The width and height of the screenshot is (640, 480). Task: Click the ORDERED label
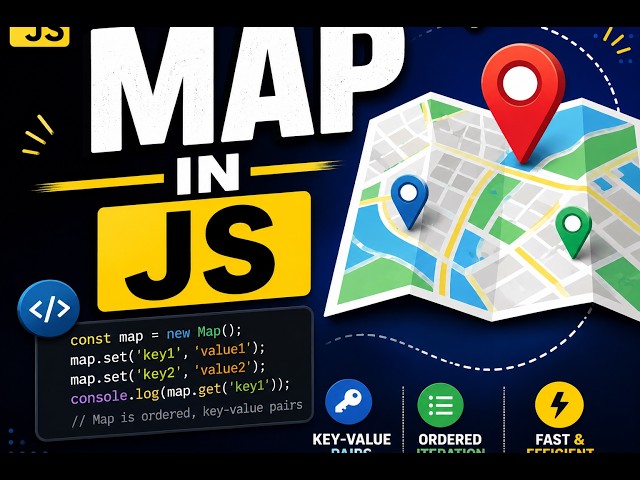click(x=450, y=440)
